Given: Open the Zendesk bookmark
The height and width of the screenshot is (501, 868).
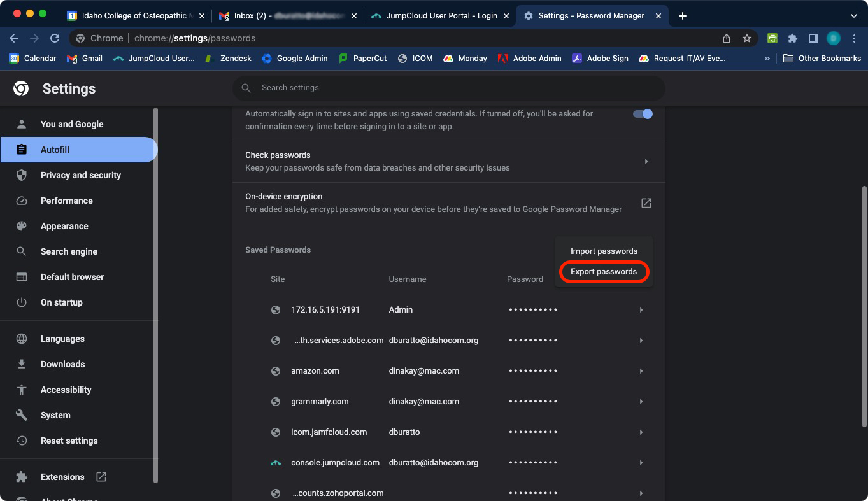Looking at the screenshot, I should pyautogui.click(x=227, y=58).
